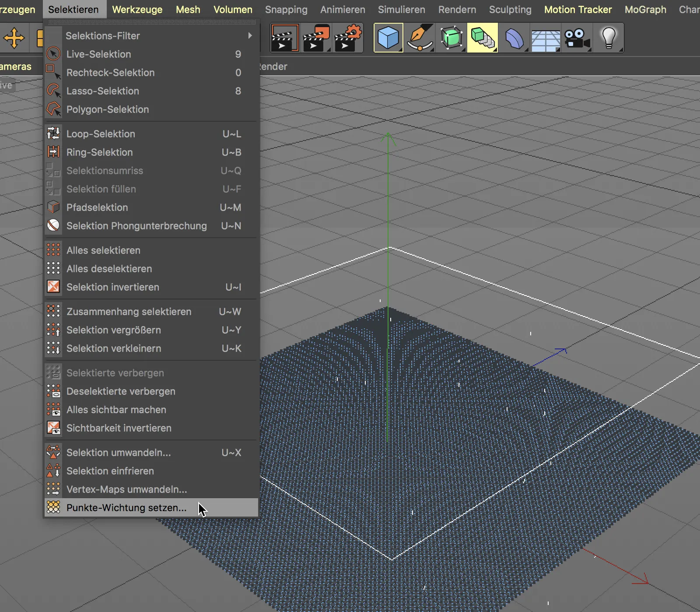Click the Render View clapperboard icon
Image resolution: width=700 pixels, height=612 pixels.
click(x=285, y=38)
